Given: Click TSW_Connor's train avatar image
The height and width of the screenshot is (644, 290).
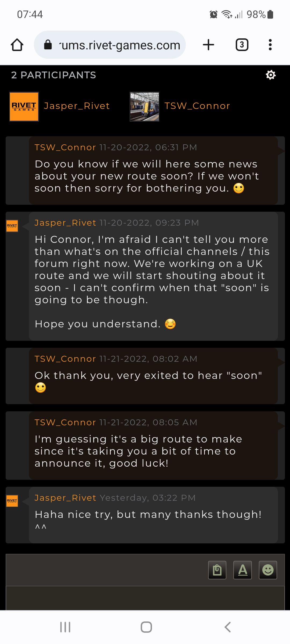Looking at the screenshot, I should tap(144, 107).
